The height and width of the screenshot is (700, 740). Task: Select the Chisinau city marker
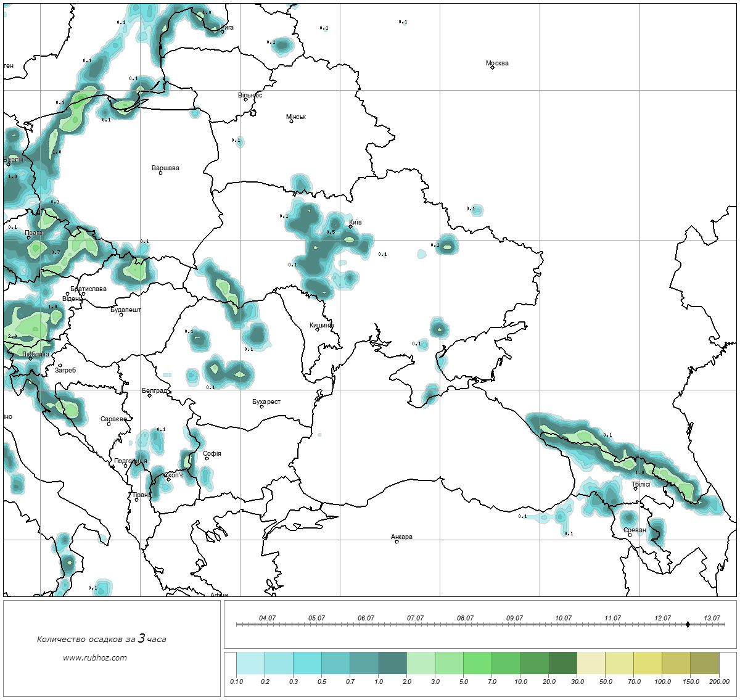point(317,329)
